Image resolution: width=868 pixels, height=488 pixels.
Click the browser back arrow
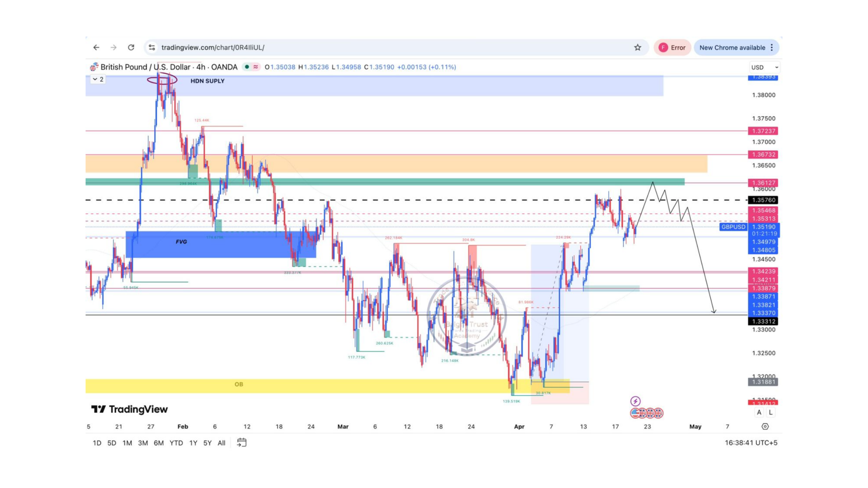pyautogui.click(x=96, y=47)
